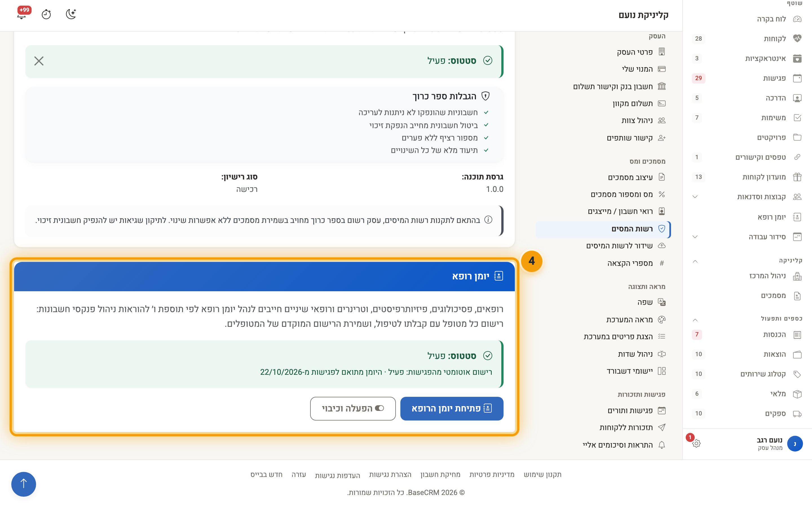Click the scroll-to-top arrow button

pos(23,484)
